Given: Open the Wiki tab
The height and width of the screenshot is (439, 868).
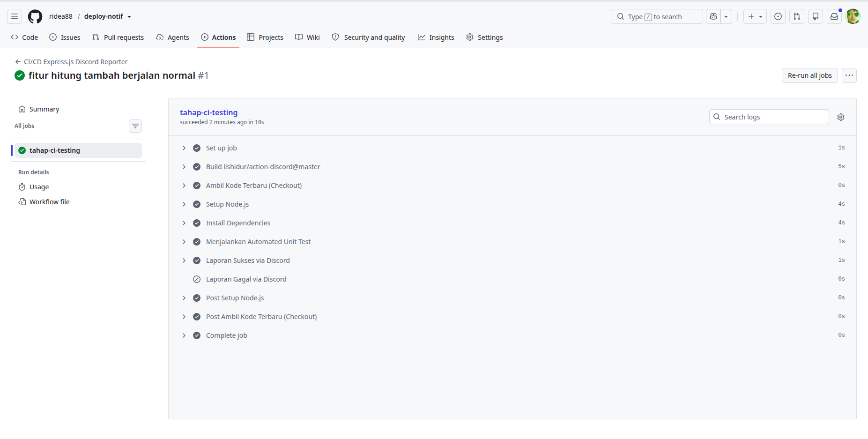Looking at the screenshot, I should 307,37.
